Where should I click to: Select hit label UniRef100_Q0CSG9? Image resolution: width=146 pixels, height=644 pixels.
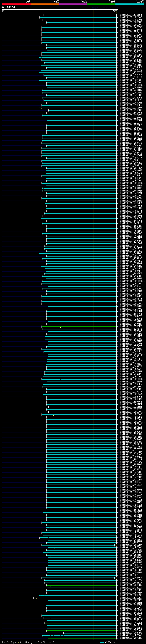pos(131,585)
